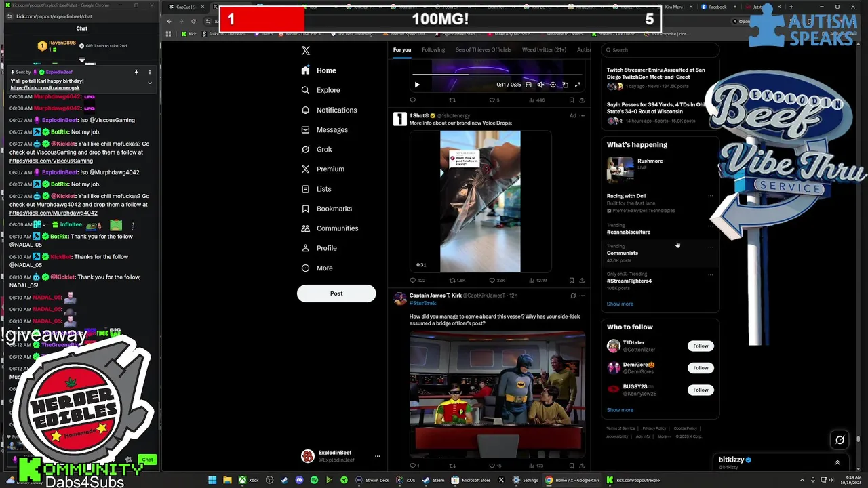Toggle the top video's mute icon

540,85
